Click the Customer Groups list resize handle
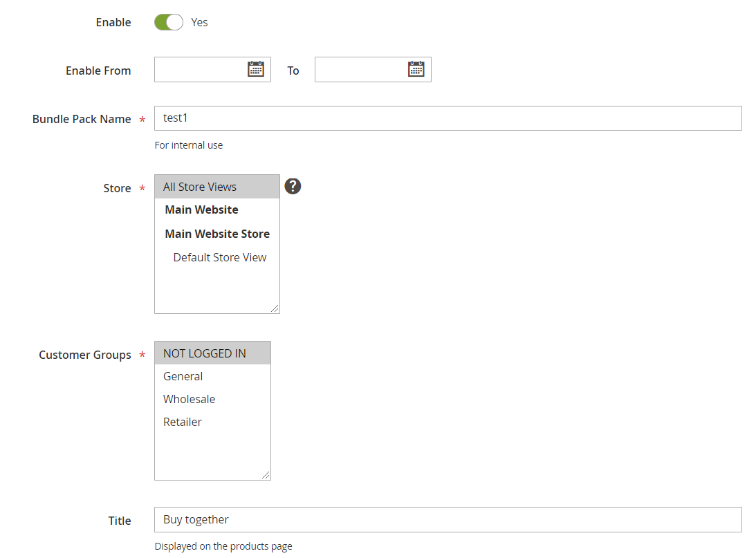This screenshot has width=756, height=558. (266, 475)
